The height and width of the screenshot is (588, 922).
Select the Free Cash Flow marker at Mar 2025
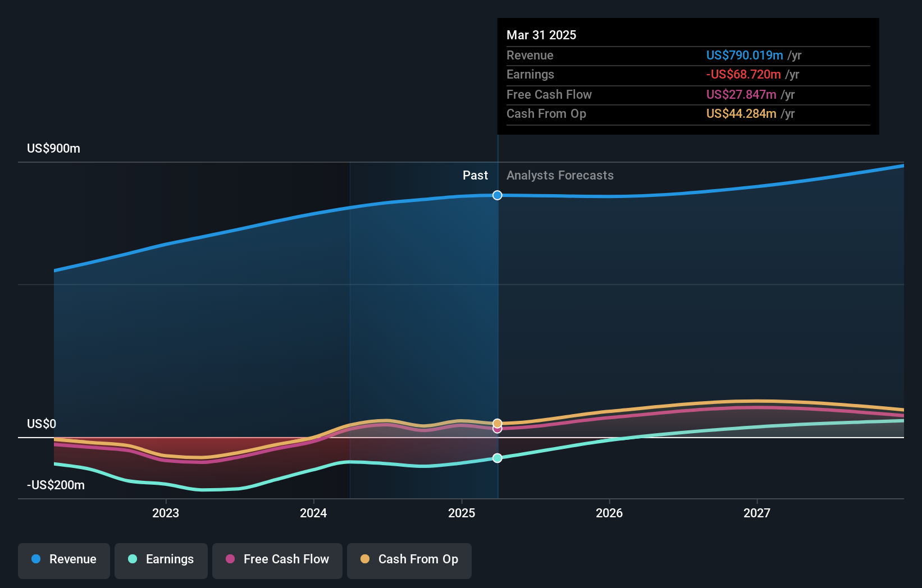[x=497, y=429]
